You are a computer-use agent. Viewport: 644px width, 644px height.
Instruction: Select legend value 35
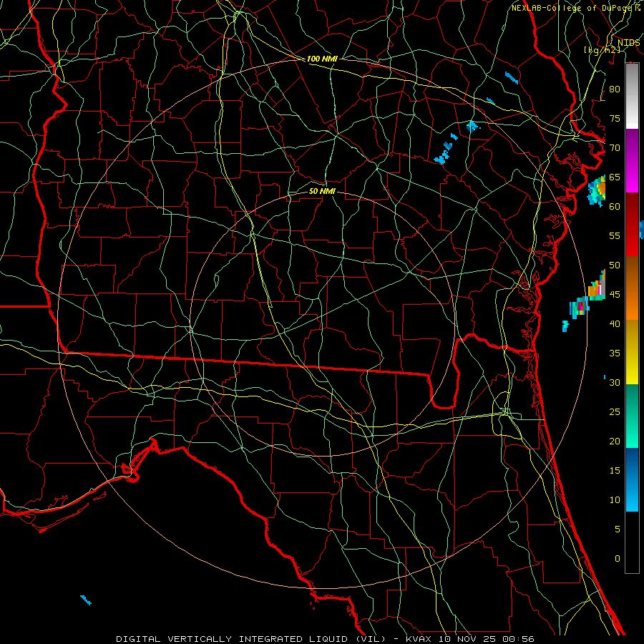[615, 353]
